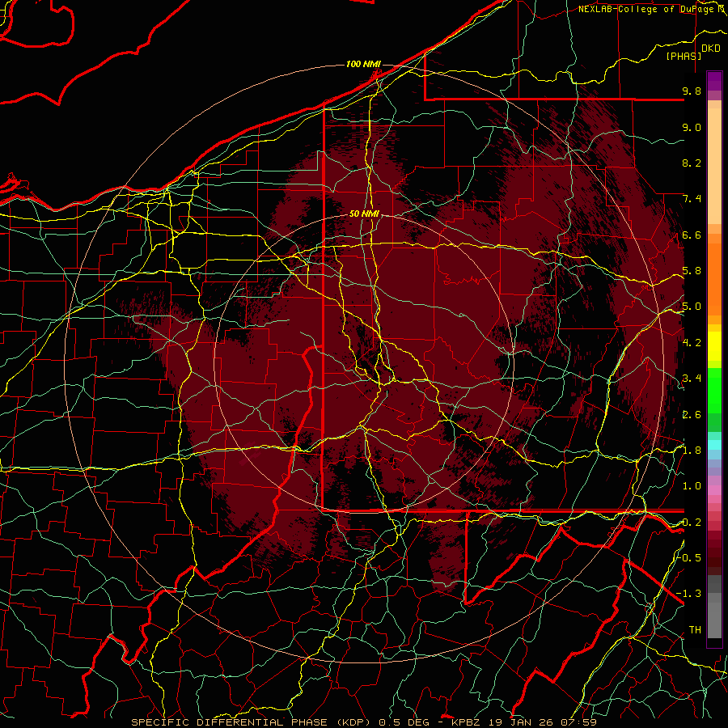Viewport: 728px width, 728px height.
Task: Click the 1.8 scale value
Action: coord(692,451)
